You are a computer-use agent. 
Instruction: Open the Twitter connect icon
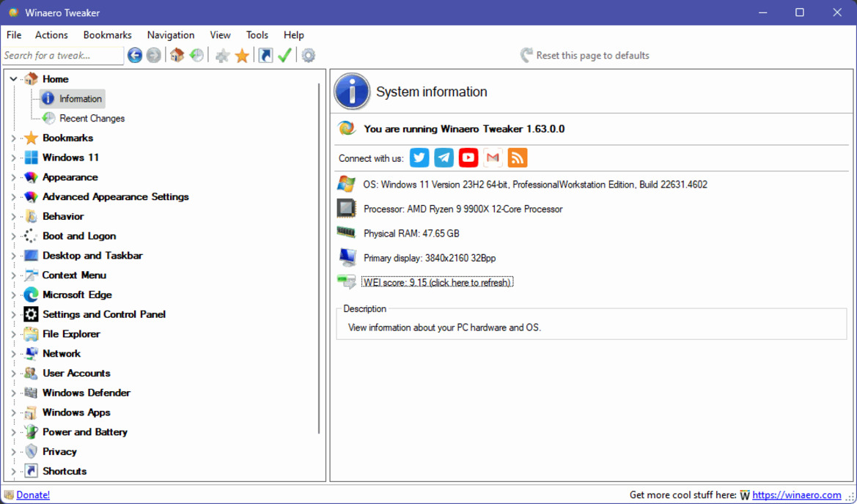pos(419,157)
